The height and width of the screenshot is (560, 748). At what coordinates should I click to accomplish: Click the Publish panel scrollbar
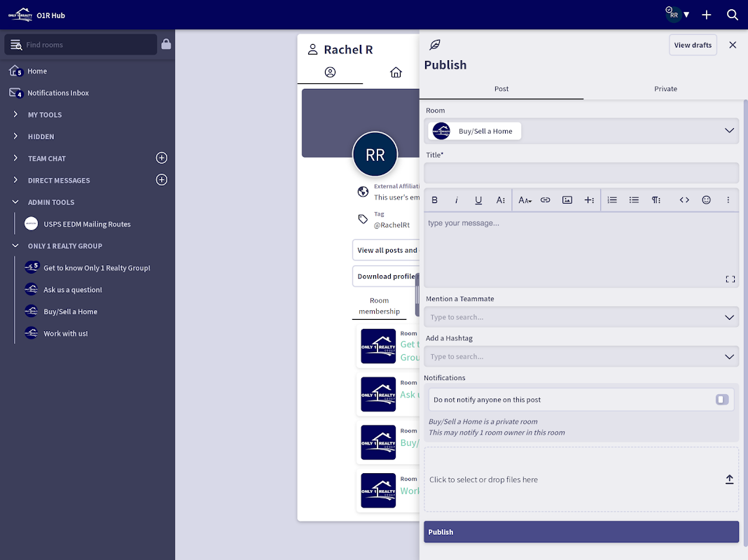click(x=746, y=322)
